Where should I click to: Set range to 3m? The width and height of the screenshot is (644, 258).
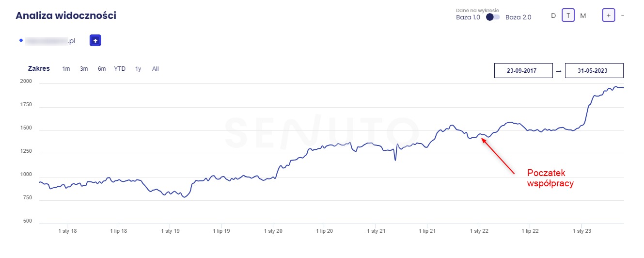(84, 69)
